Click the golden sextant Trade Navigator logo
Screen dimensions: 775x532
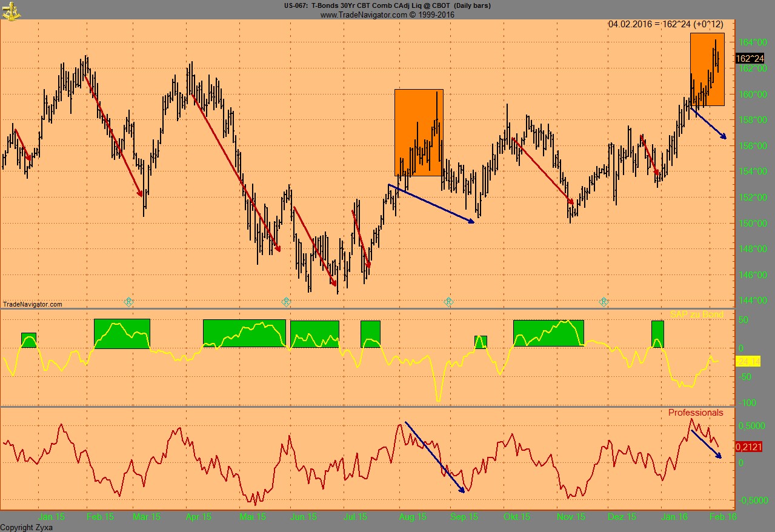[12, 12]
